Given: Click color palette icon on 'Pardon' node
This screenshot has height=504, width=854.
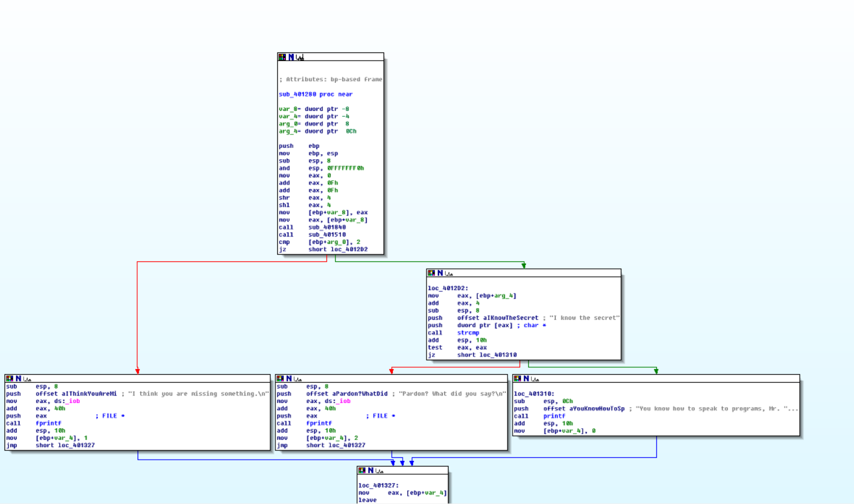Looking at the screenshot, I should point(280,378).
